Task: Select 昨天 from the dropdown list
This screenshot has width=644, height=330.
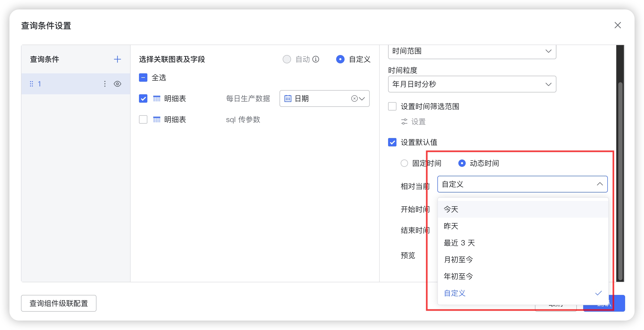Action: (x=523, y=226)
